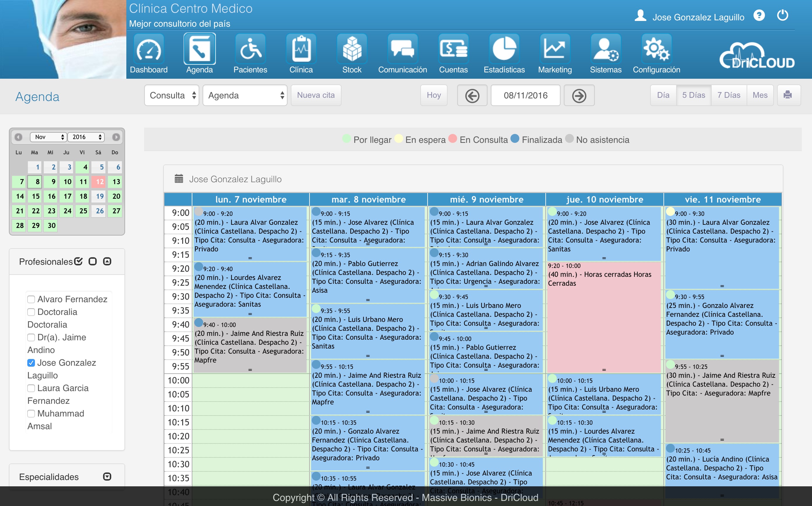
Task: Click the Hoy button
Action: (x=434, y=95)
